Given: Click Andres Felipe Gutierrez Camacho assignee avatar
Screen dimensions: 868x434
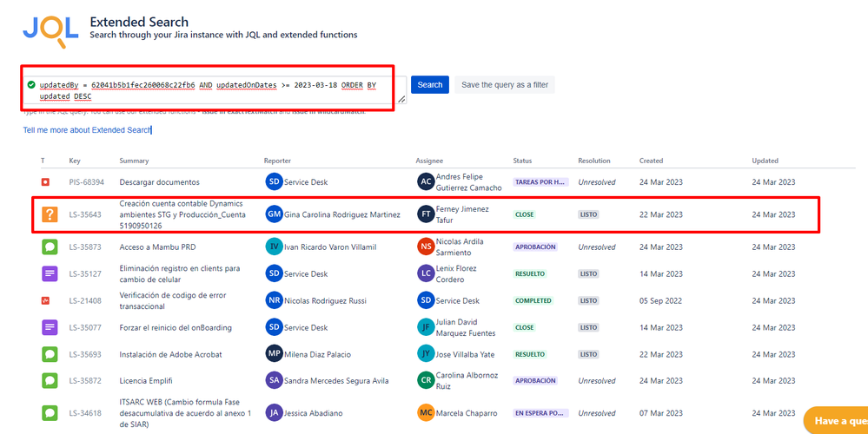Looking at the screenshot, I should [426, 182].
